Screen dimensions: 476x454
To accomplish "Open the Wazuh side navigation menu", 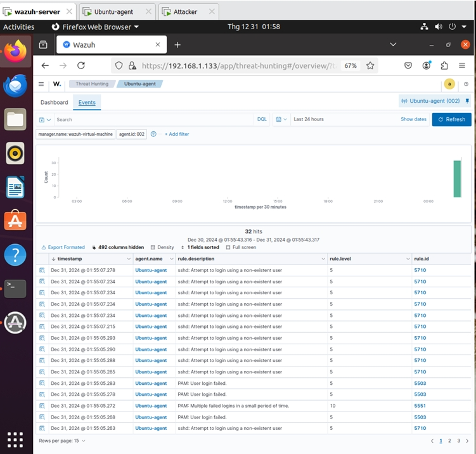I will point(41,84).
